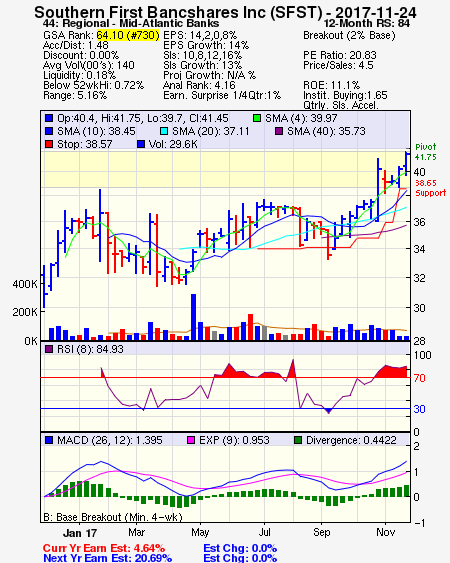Click 'Next Yr Earn Est: 20.69%' text
450x563 pixels.
pos(107,558)
